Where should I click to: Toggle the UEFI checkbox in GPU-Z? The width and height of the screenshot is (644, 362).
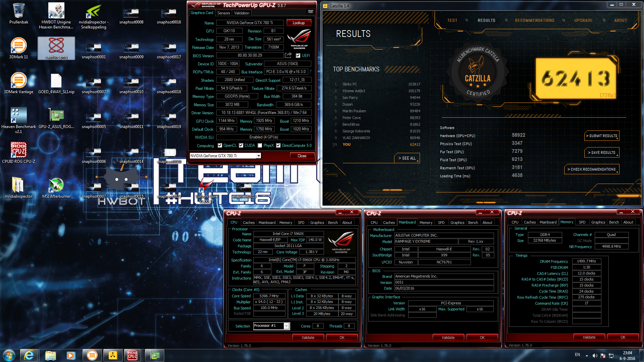(x=298, y=56)
